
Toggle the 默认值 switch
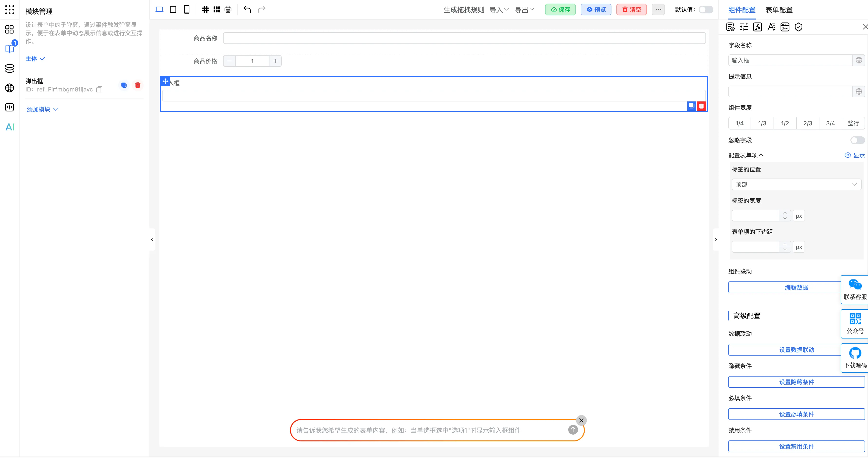705,10
